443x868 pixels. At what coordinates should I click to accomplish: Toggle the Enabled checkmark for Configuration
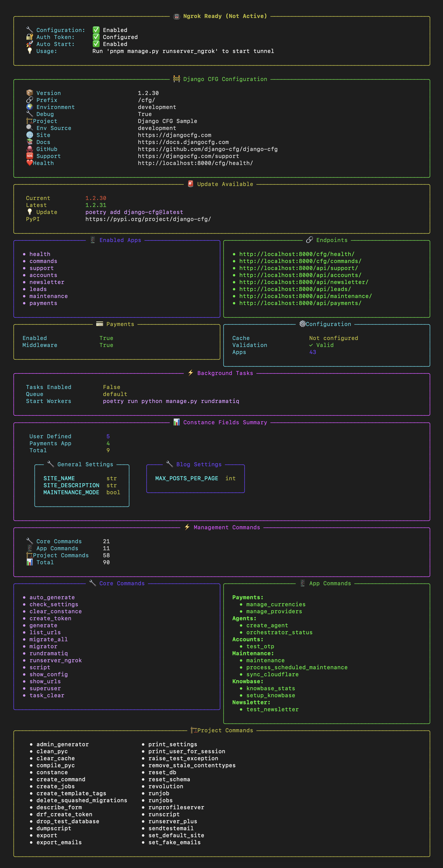(96, 30)
